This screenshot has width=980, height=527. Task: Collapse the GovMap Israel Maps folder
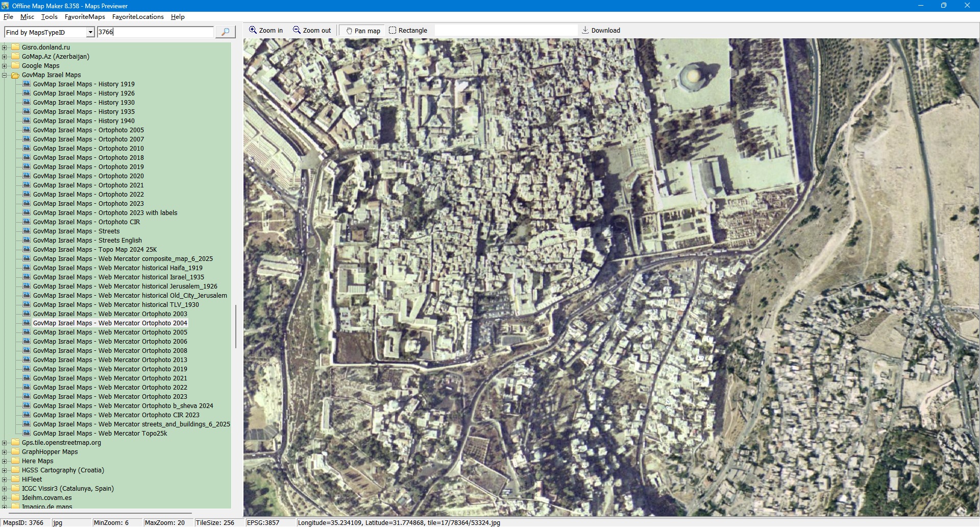pos(5,75)
